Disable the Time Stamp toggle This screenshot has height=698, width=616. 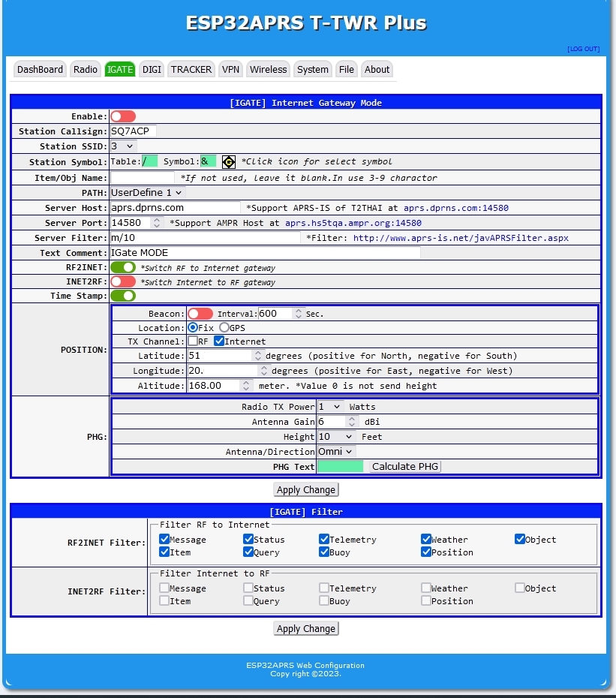123,296
